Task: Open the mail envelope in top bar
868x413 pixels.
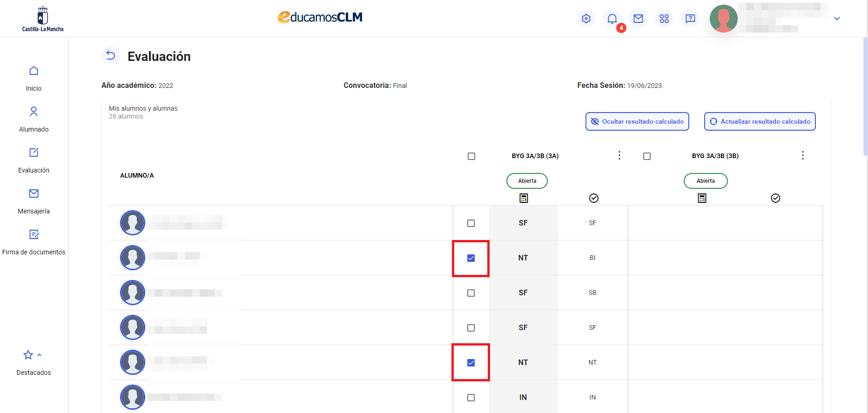Action: point(638,19)
